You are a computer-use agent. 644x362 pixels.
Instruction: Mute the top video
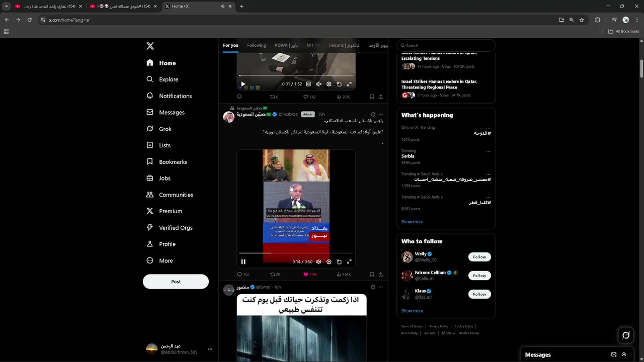[x=318, y=84]
